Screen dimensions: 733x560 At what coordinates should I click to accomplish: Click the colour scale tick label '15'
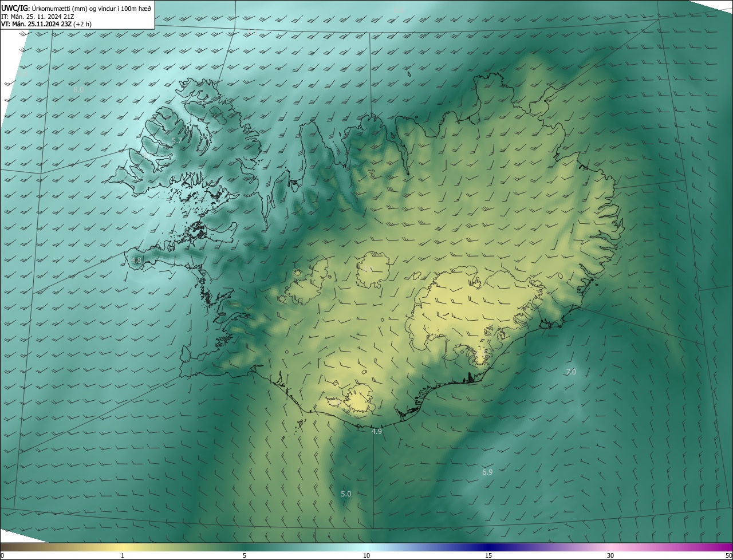click(488, 555)
